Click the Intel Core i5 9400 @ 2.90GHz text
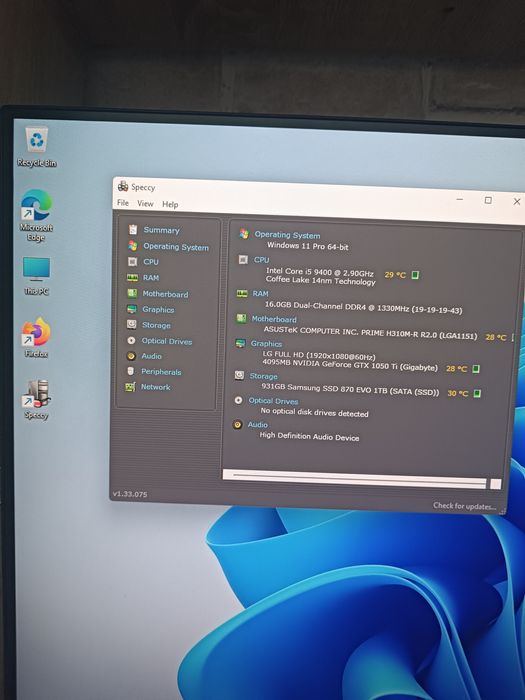 point(320,271)
